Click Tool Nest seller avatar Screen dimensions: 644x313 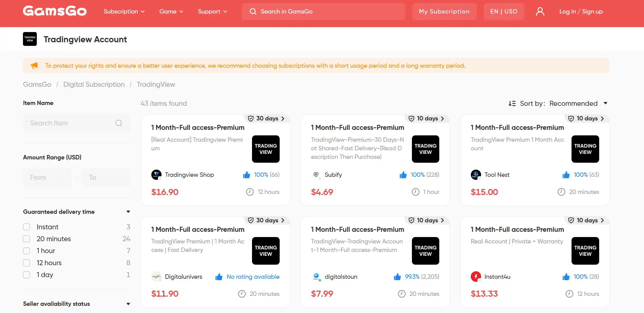point(476,175)
